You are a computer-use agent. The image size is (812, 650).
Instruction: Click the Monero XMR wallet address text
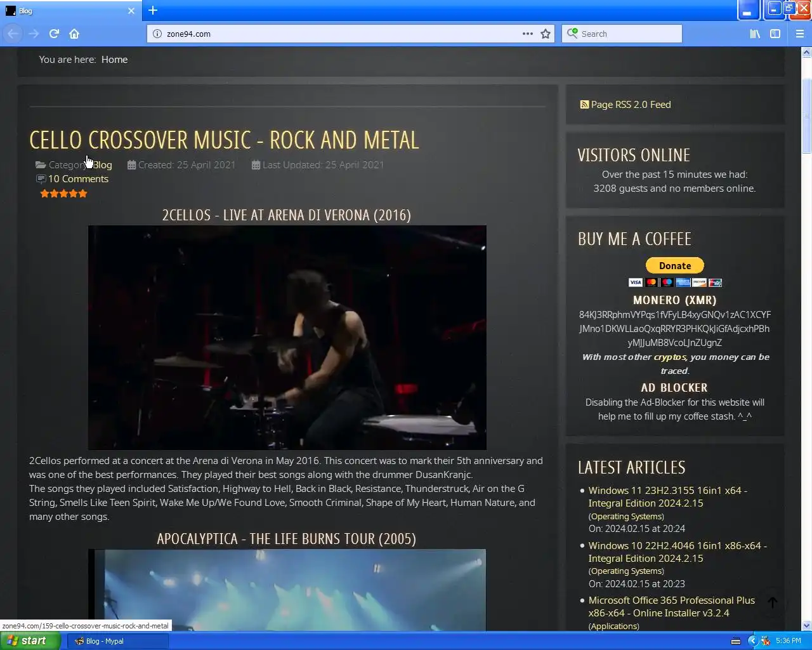coord(674,328)
